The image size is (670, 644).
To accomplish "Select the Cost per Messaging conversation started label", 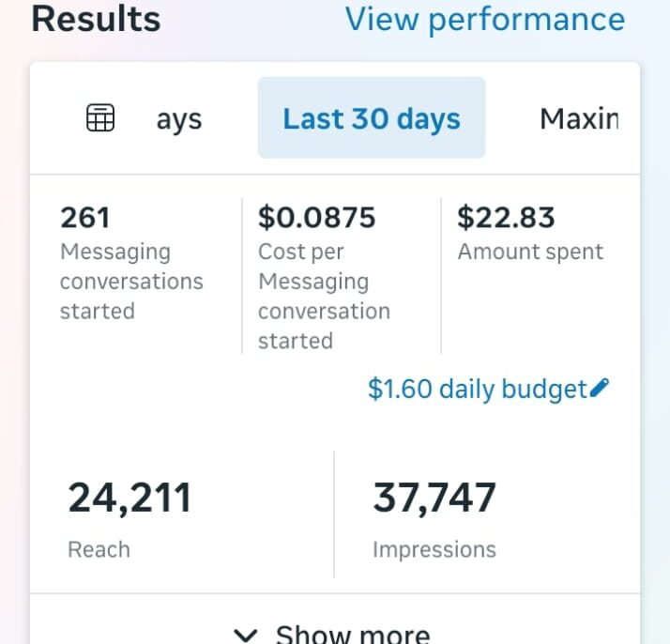I will pyautogui.click(x=324, y=296).
